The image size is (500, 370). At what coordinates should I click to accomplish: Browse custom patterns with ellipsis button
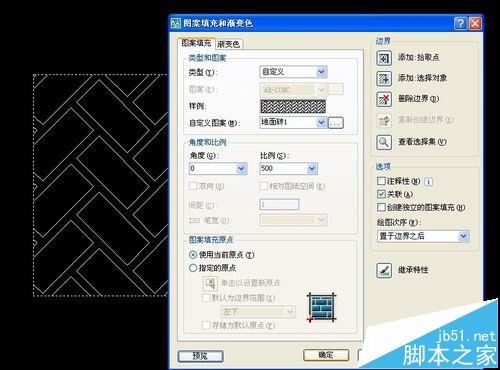pyautogui.click(x=336, y=123)
